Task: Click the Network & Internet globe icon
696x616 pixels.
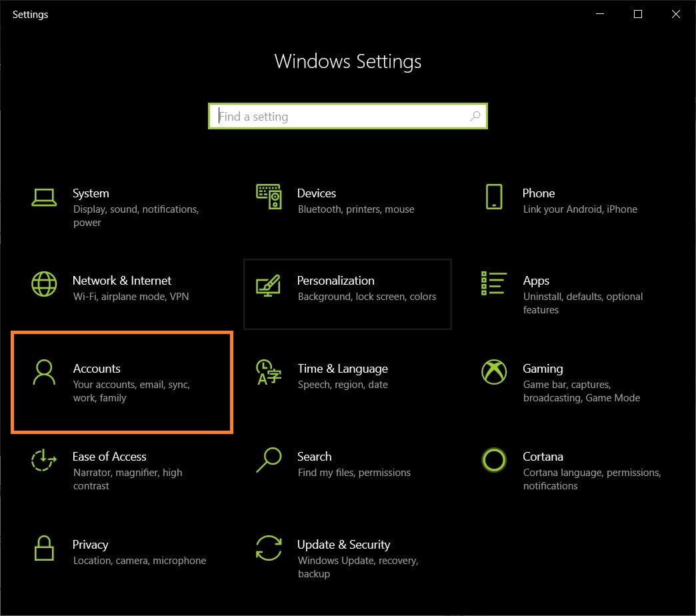Action: click(x=44, y=284)
